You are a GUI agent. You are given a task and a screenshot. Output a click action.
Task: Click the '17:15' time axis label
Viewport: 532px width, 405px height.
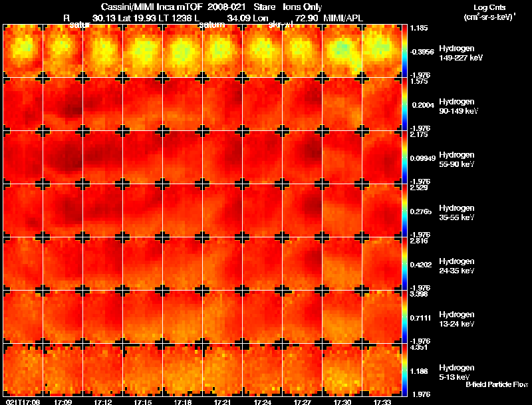point(142,402)
